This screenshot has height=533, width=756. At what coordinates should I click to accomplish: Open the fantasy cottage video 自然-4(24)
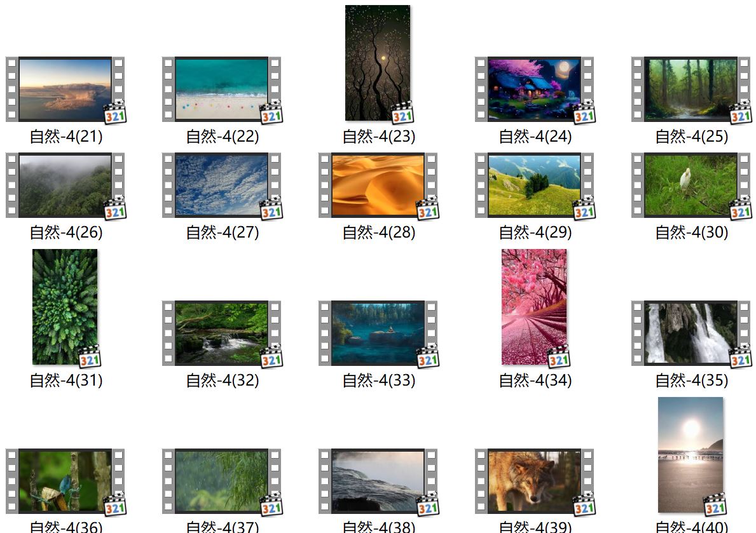(x=534, y=90)
